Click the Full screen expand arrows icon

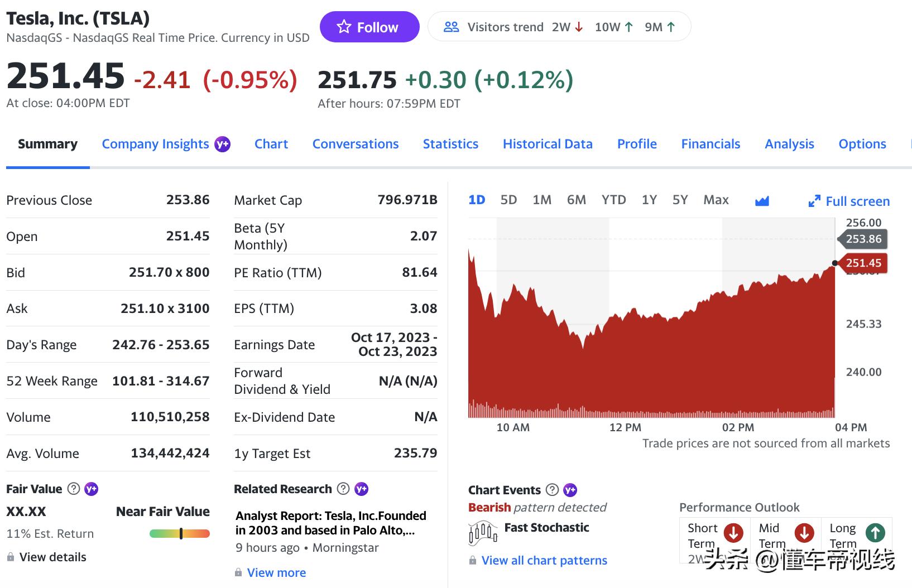click(x=814, y=201)
